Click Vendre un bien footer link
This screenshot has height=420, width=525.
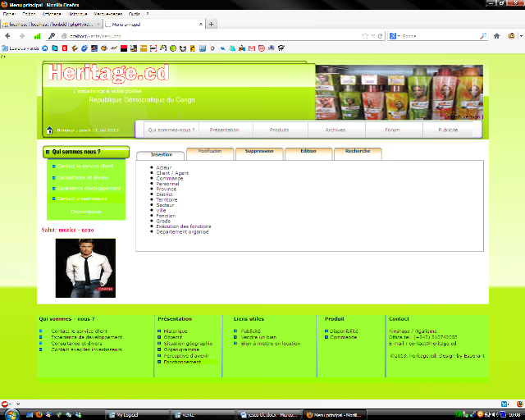[259, 337]
